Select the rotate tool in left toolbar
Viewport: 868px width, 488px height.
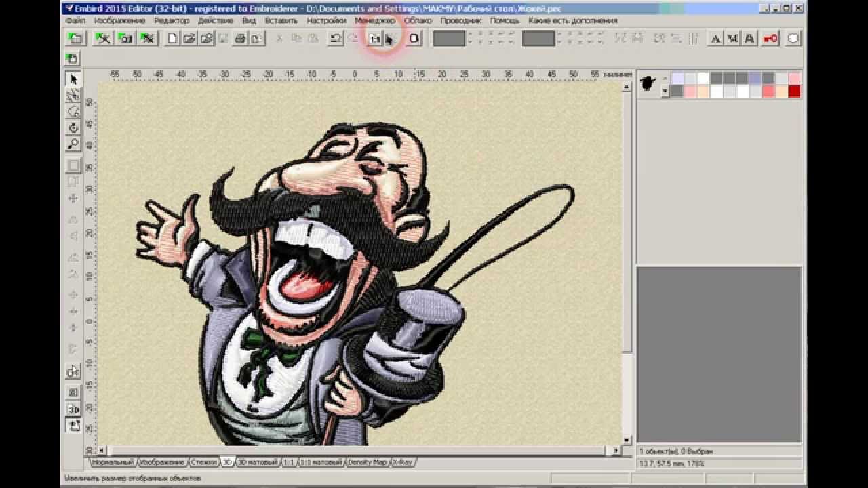point(73,128)
